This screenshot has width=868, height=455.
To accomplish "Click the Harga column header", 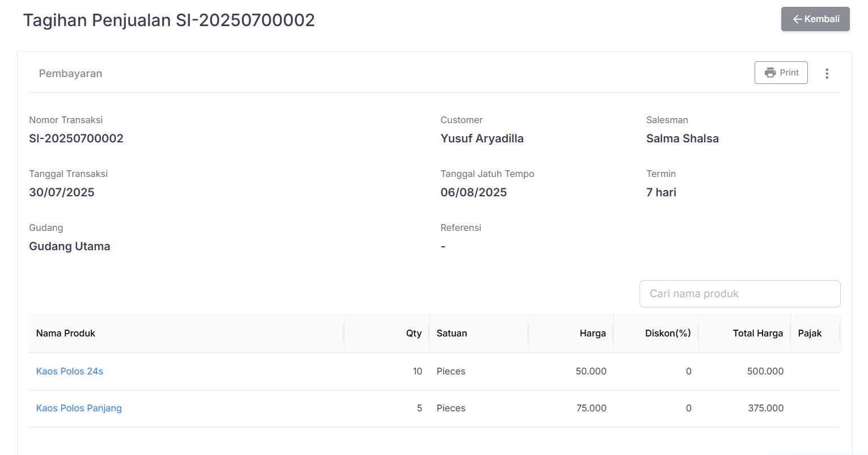I will coord(593,333).
